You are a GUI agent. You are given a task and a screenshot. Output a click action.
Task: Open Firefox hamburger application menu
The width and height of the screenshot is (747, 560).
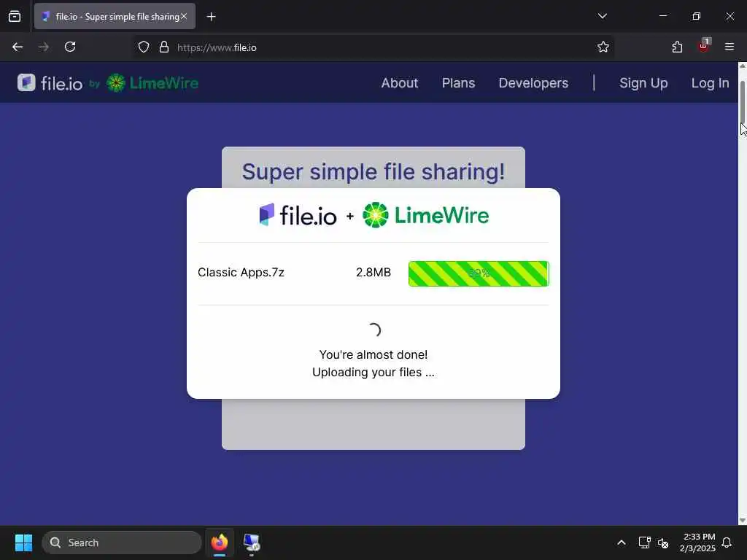coord(729,47)
